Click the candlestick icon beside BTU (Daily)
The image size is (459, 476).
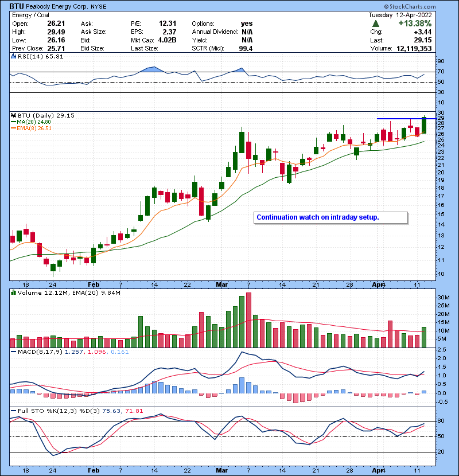[13, 116]
